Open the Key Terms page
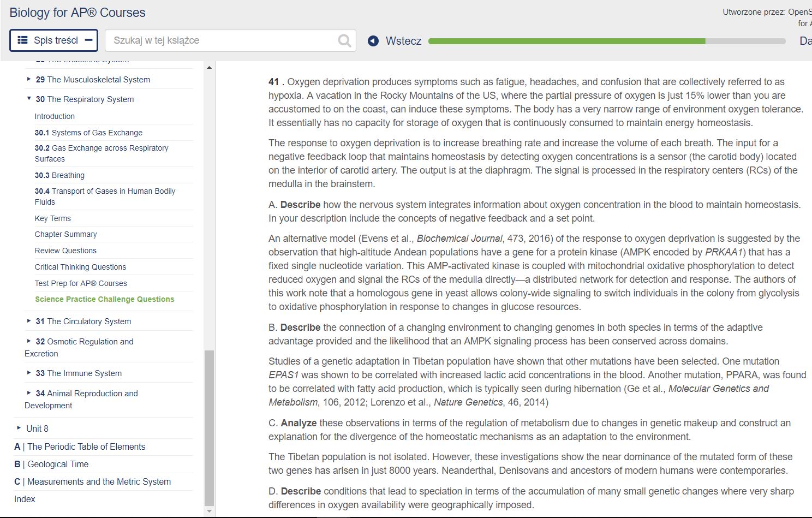 coord(52,218)
